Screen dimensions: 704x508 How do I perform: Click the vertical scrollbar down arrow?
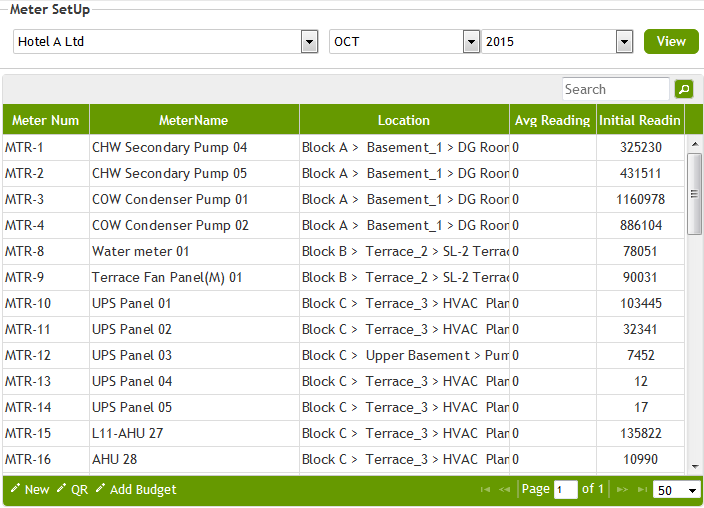pyautogui.click(x=694, y=466)
